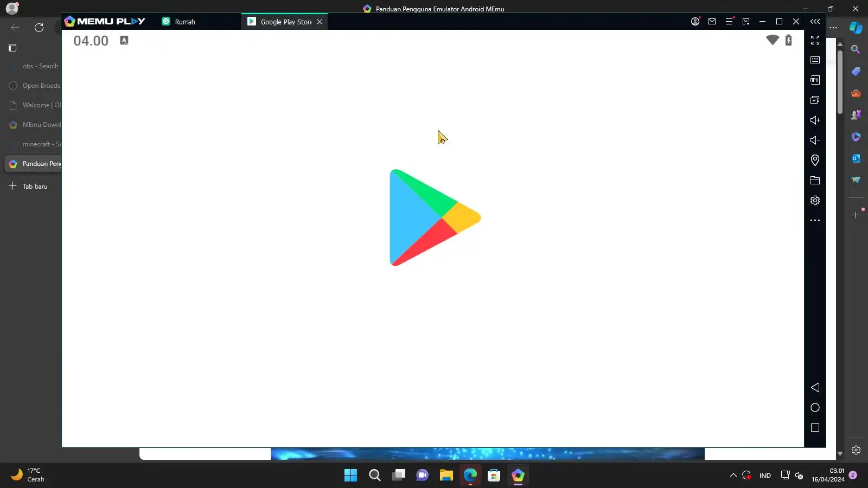Open the Edge profile avatar

[x=12, y=8]
